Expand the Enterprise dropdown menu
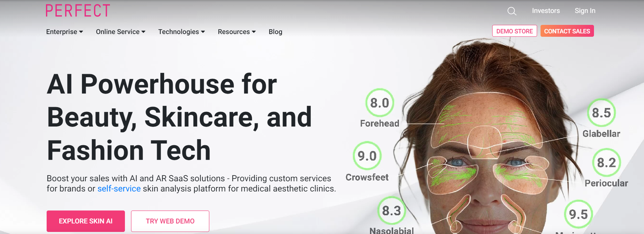The width and height of the screenshot is (644, 234). click(64, 32)
